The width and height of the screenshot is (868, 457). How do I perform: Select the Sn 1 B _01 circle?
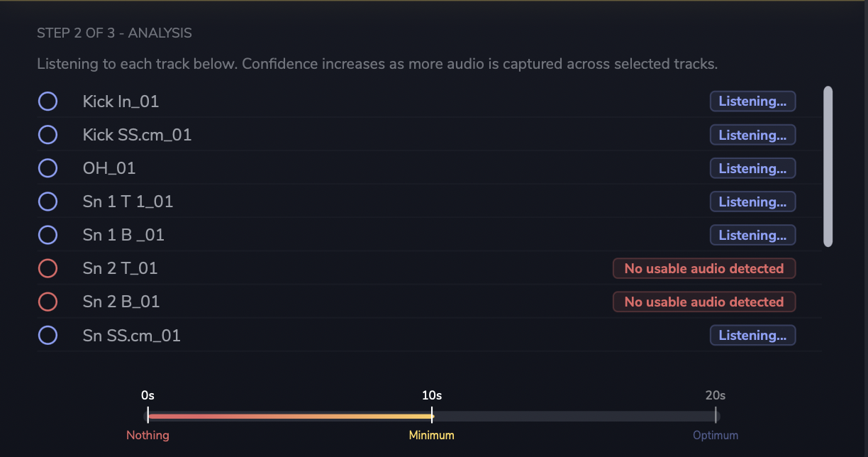tap(48, 235)
